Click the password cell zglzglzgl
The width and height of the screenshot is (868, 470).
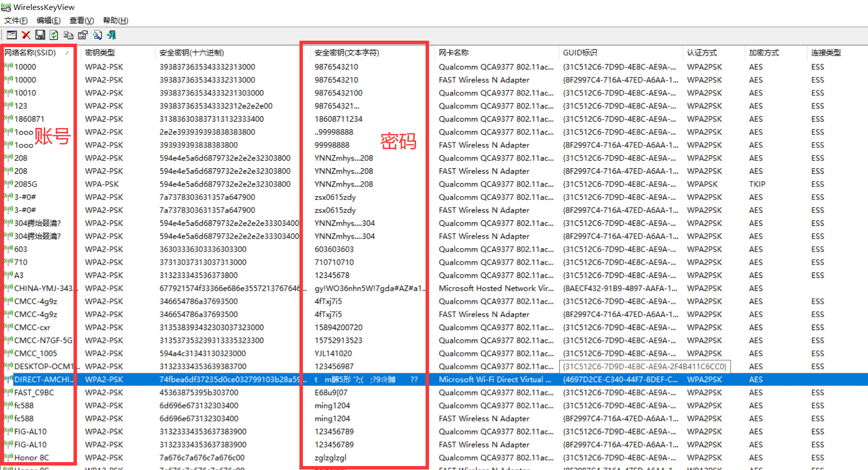[330, 458]
